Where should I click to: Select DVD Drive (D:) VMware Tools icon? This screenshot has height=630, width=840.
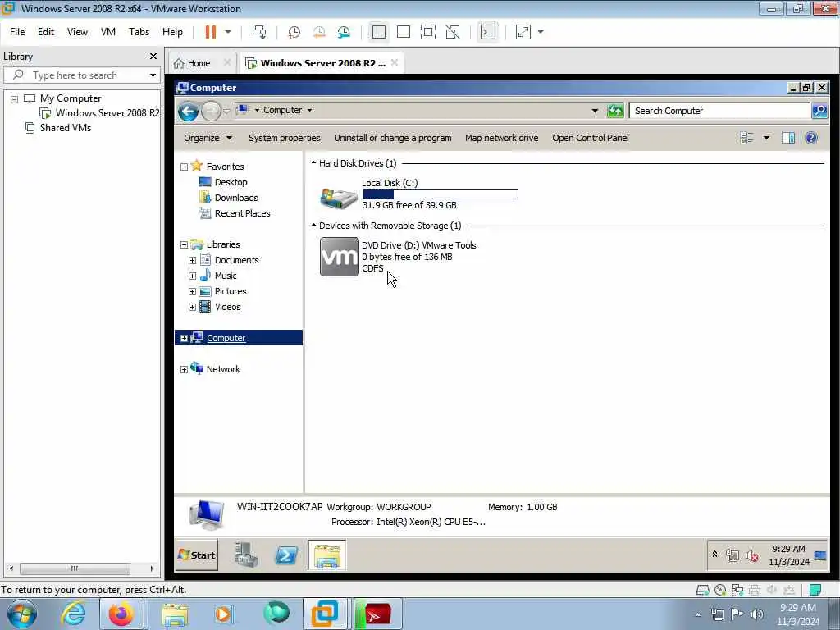[x=339, y=257]
